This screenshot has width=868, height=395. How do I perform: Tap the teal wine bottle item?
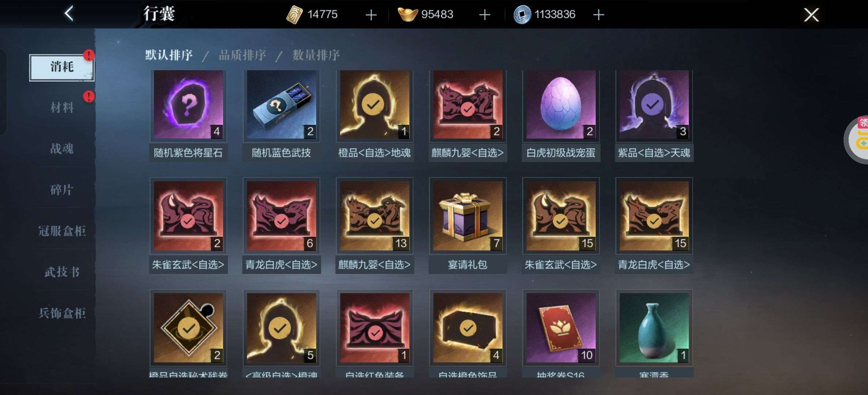tap(654, 328)
